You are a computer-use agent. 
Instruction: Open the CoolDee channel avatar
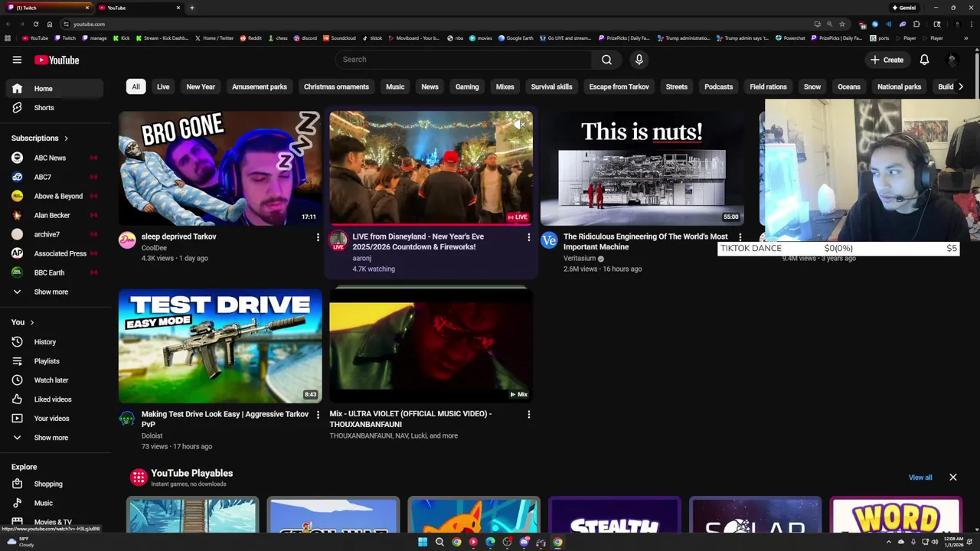click(x=127, y=241)
